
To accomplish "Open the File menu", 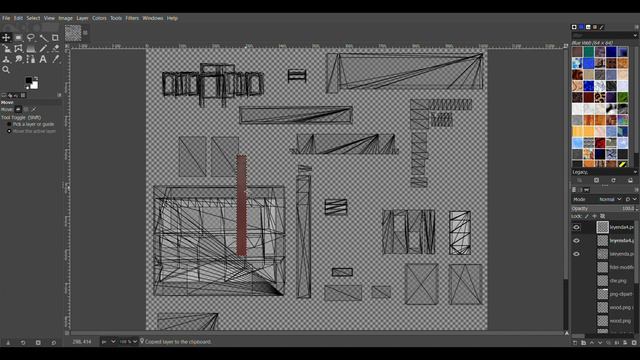I will 6,18.
